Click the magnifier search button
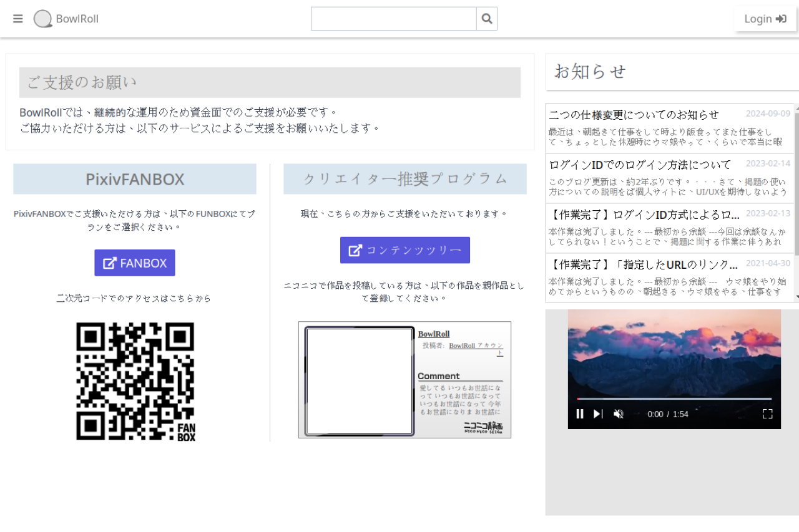This screenshot has height=532, width=799. pyautogui.click(x=487, y=19)
